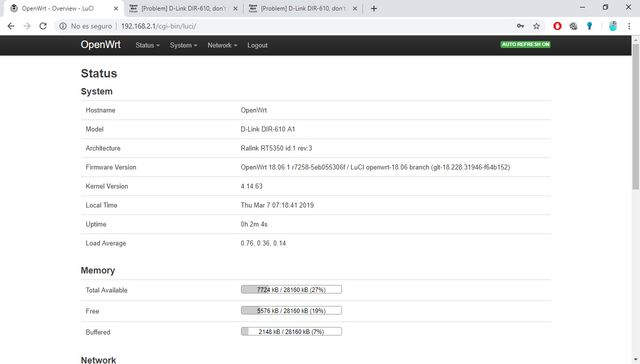Switch to the third tab about D-Link DIR-610
The height and width of the screenshot is (364, 640).
(302, 9)
